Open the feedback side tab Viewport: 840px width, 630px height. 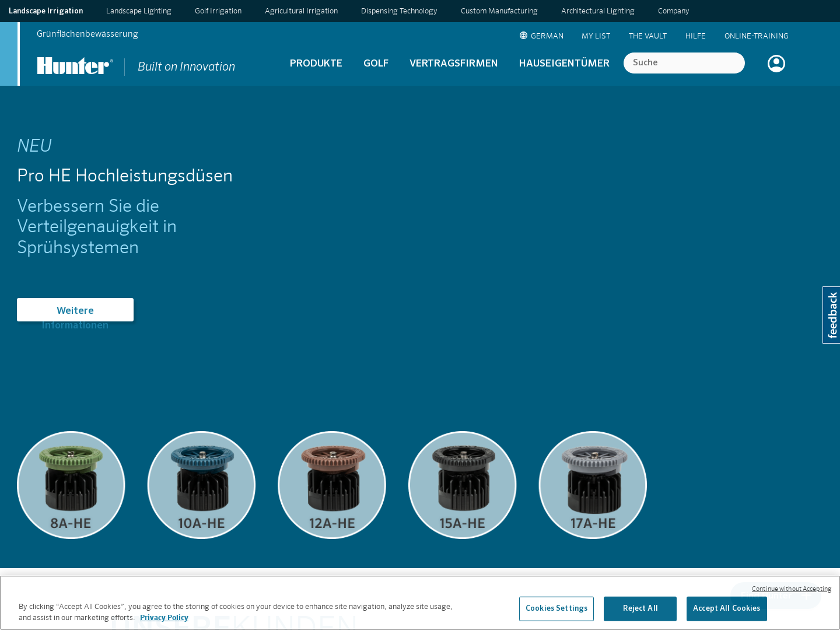pyautogui.click(x=831, y=315)
